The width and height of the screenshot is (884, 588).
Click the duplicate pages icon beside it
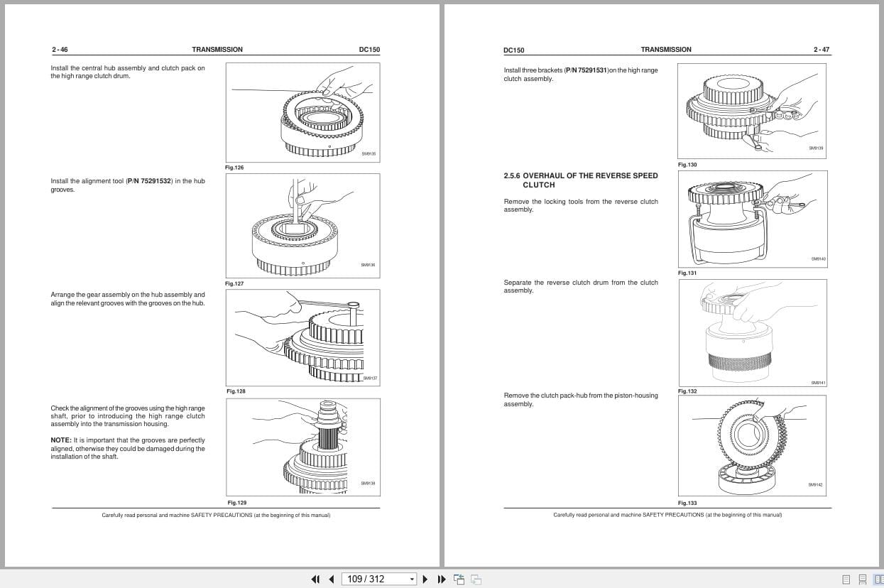(x=476, y=579)
